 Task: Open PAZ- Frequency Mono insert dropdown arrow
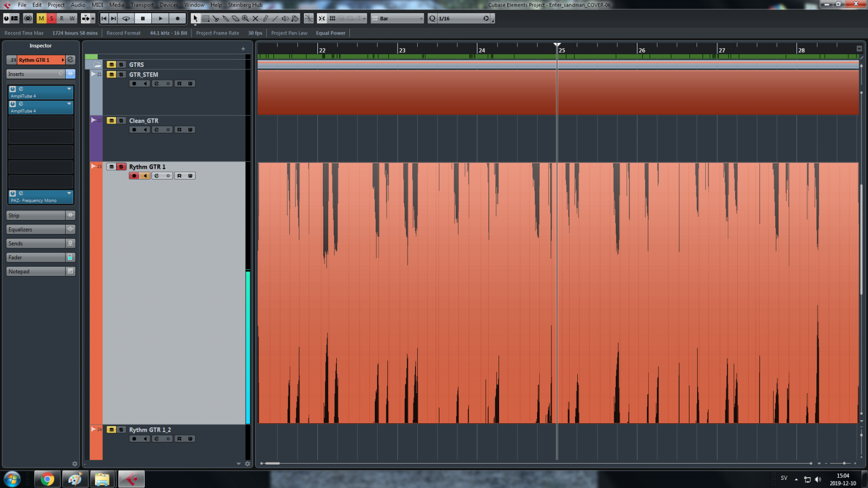69,193
